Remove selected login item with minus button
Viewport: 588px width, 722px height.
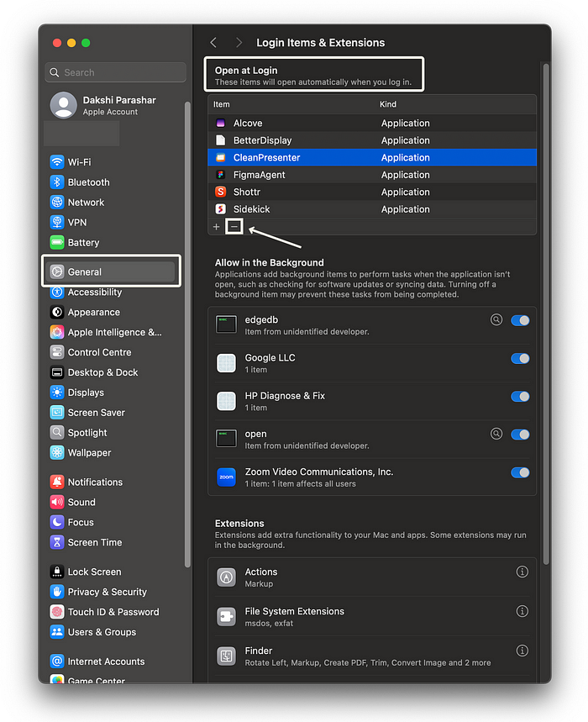(234, 227)
